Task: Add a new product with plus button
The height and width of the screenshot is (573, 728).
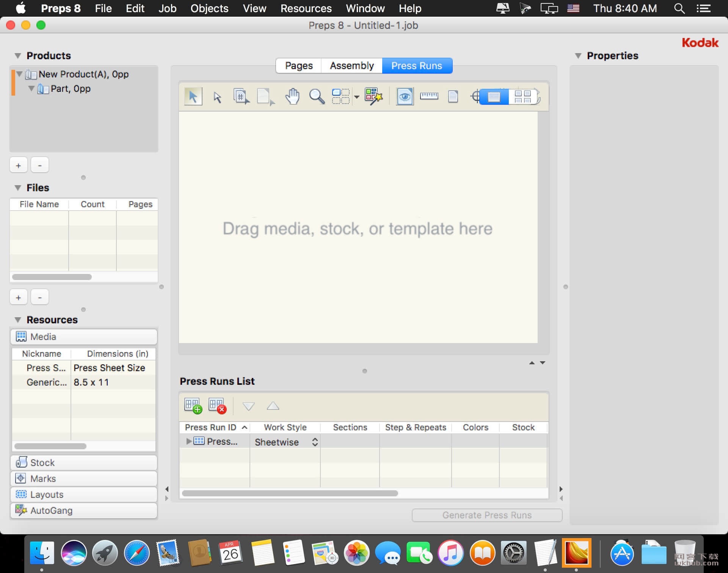Action: click(x=19, y=165)
